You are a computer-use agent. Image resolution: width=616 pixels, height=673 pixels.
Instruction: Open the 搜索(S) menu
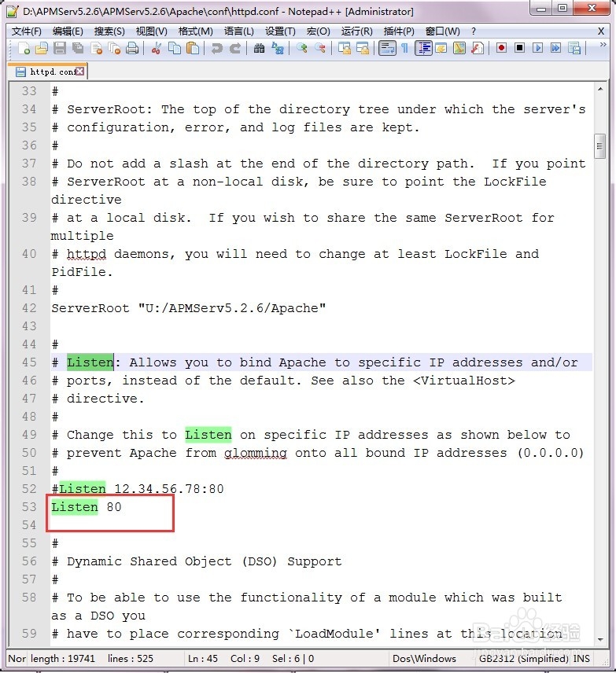point(109,31)
